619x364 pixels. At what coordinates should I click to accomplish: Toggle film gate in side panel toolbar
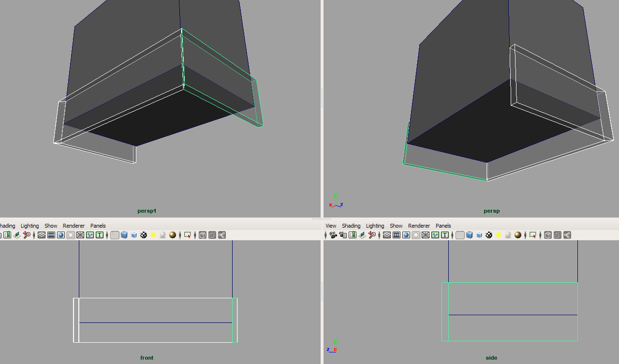(397, 235)
